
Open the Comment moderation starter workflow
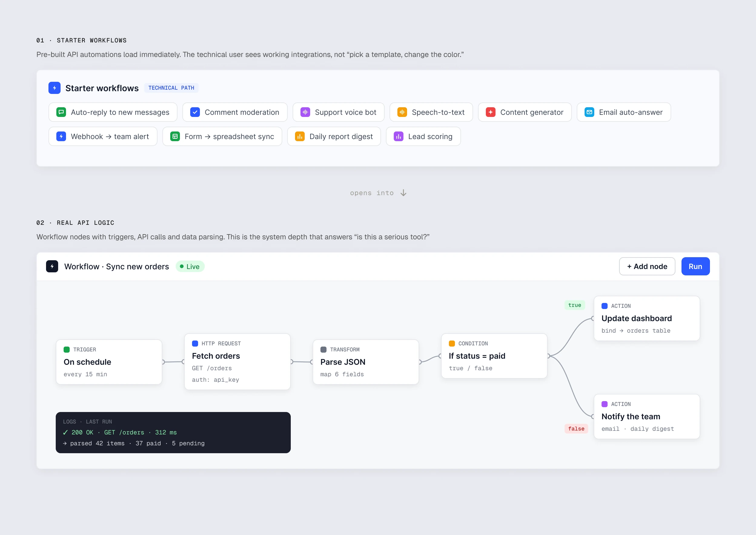coord(235,112)
